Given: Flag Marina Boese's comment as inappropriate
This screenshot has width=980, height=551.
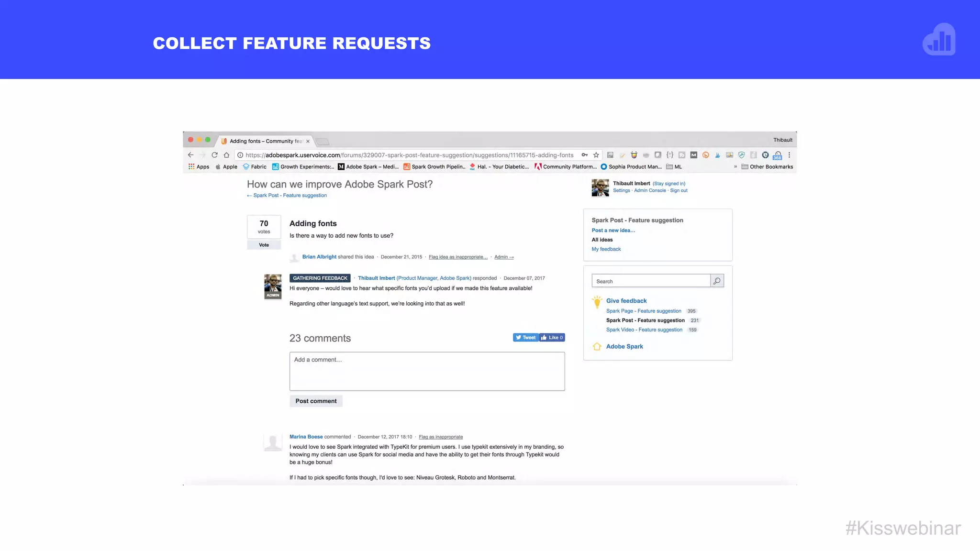Looking at the screenshot, I should (x=441, y=437).
